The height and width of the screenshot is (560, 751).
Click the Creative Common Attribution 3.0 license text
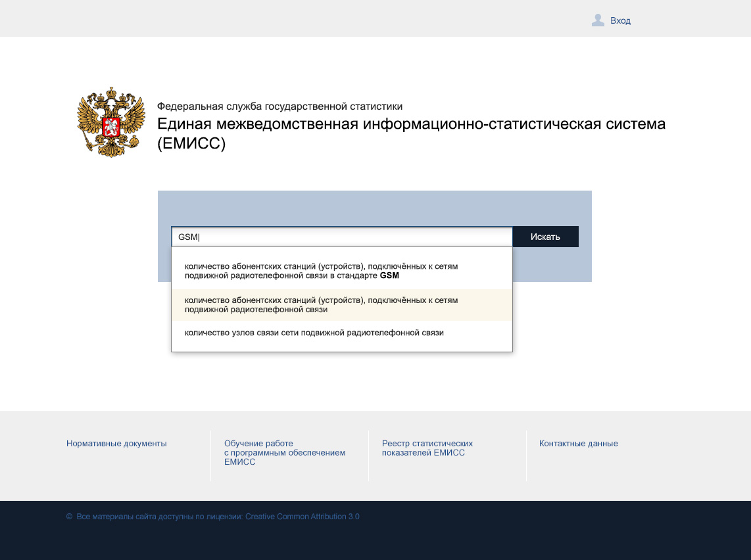point(303,517)
